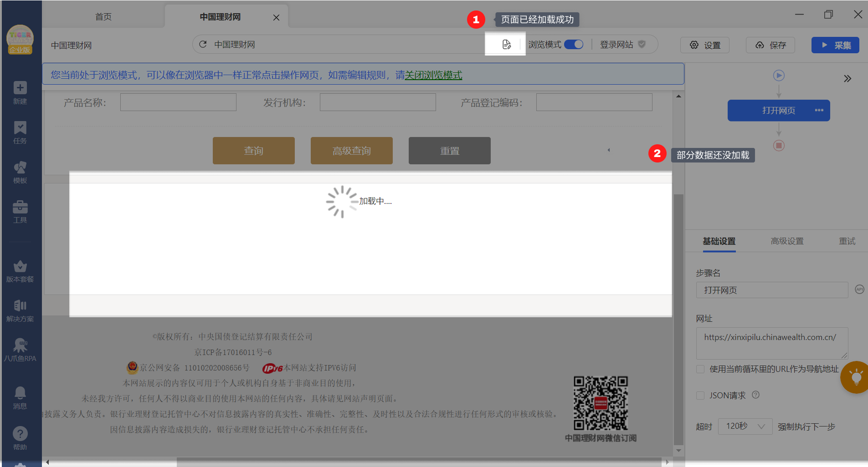Viewport: 868px width, 467px height.
Task: Switch to the 重试 tab
Action: click(847, 241)
